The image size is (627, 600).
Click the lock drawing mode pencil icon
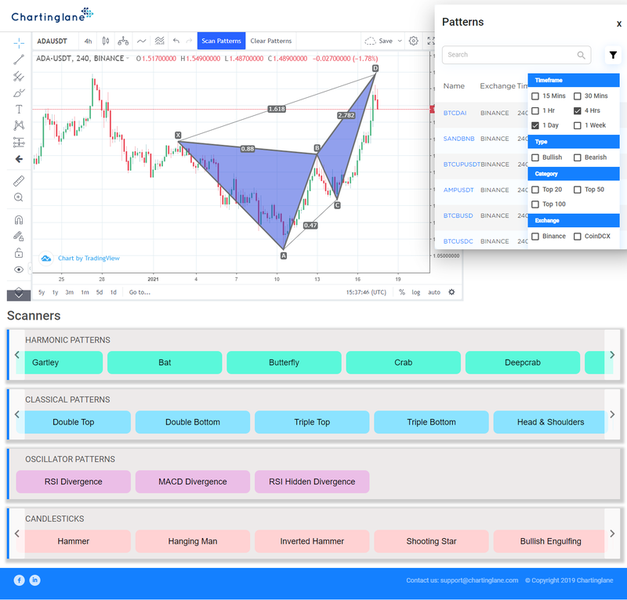tap(19, 236)
